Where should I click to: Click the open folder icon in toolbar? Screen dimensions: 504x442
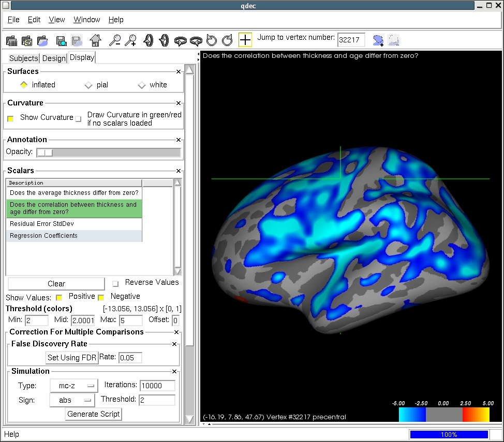point(43,40)
